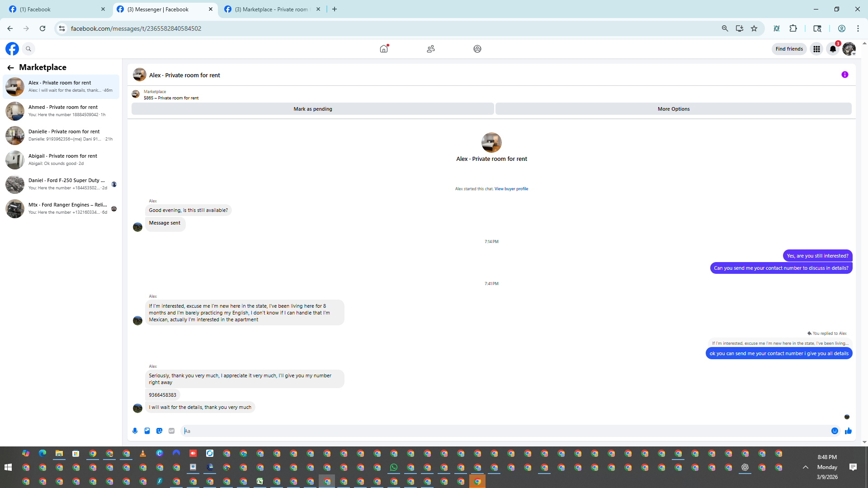Send a thumbs-up like
The image size is (868, 488).
pyautogui.click(x=848, y=431)
